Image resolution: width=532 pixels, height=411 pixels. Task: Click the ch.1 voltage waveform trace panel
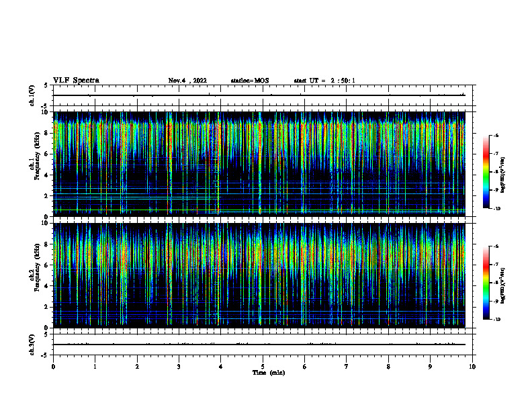(x=263, y=95)
